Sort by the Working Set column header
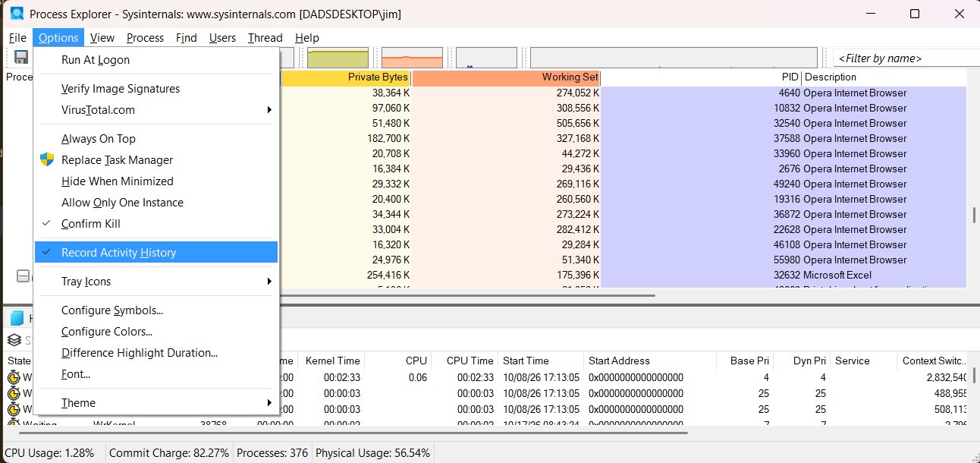 tap(506, 77)
